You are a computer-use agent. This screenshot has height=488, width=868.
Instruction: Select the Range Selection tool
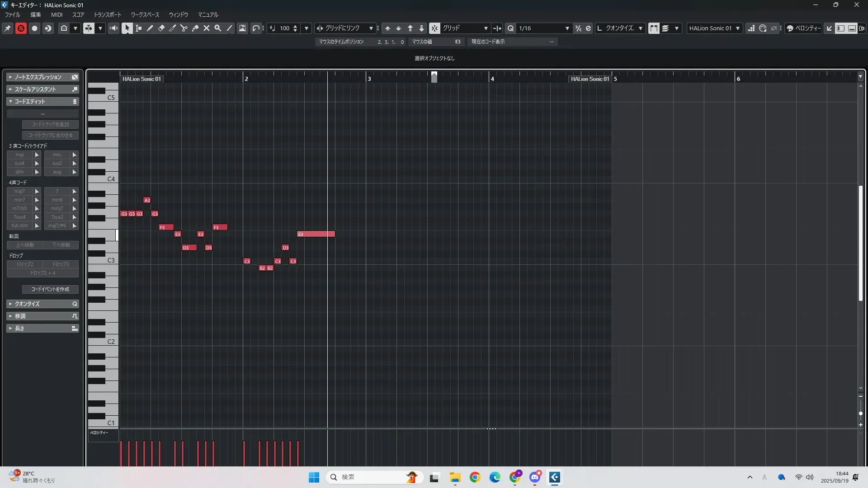click(x=138, y=28)
